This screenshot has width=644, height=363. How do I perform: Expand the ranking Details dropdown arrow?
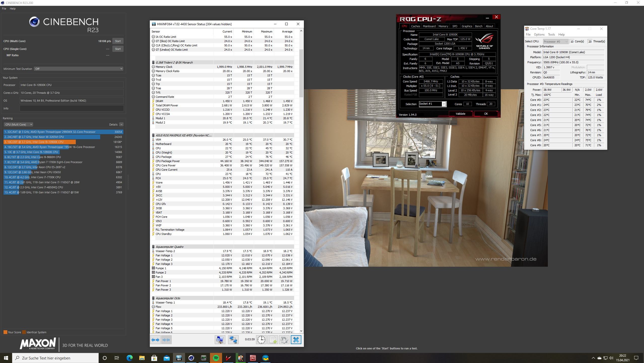(x=121, y=125)
